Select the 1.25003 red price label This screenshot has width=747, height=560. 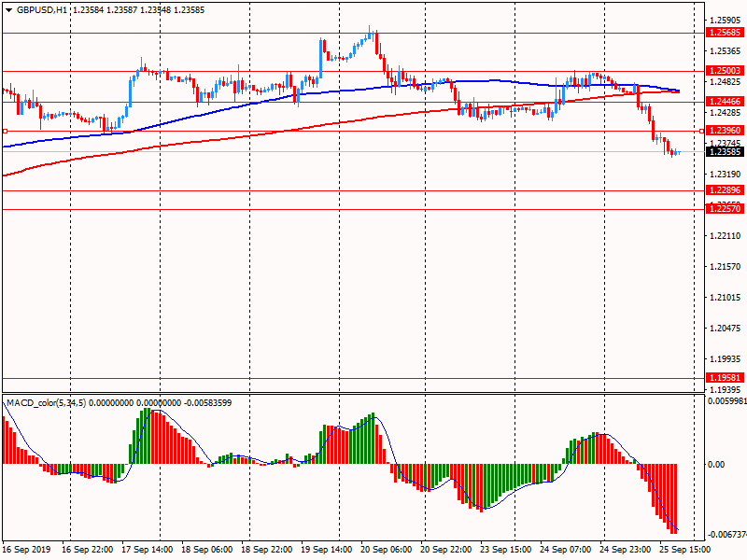pos(725,71)
